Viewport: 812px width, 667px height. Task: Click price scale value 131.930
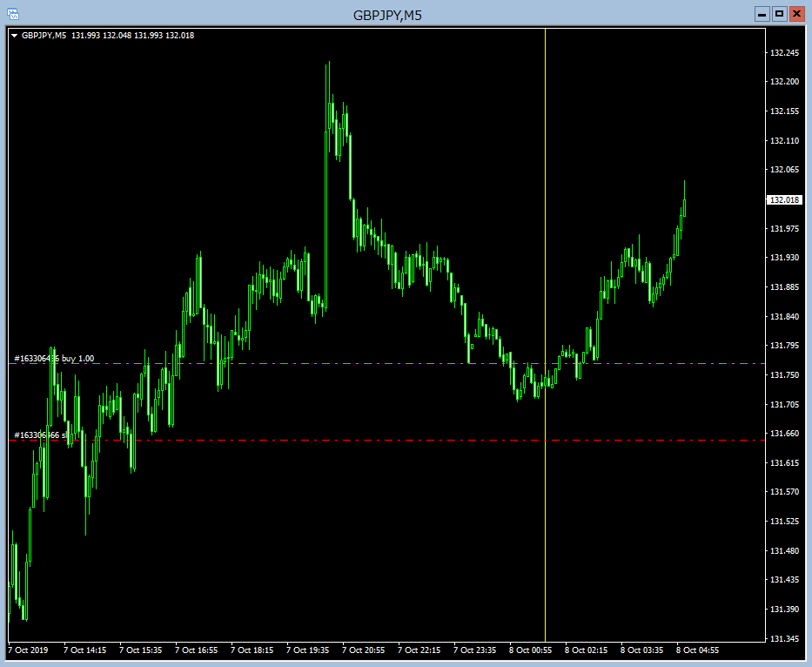(x=784, y=258)
